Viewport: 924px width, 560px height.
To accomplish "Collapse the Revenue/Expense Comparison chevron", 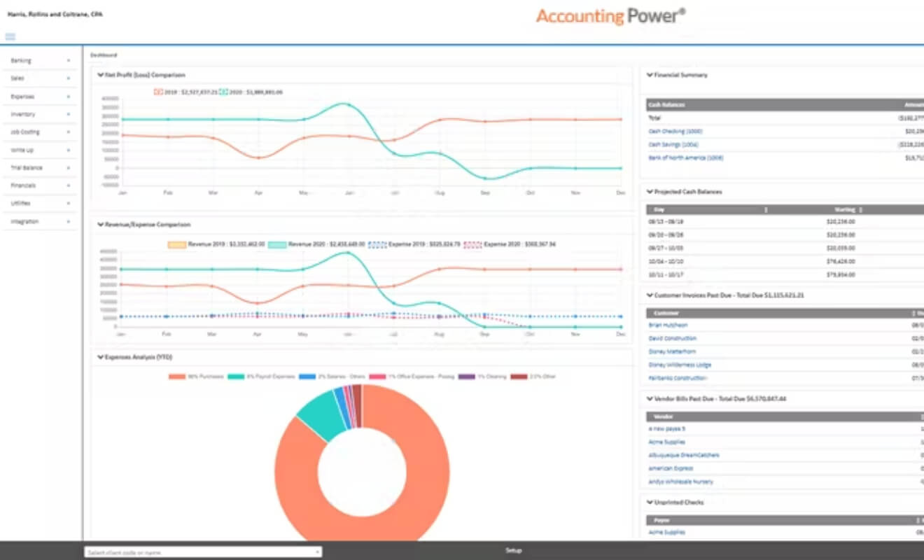I will pos(101,225).
